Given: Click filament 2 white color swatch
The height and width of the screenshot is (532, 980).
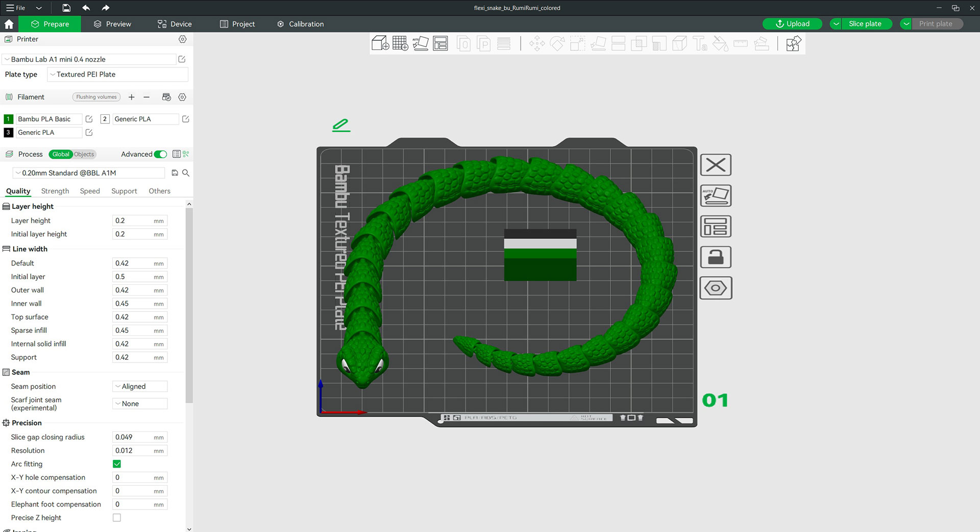Looking at the screenshot, I should pyautogui.click(x=105, y=119).
